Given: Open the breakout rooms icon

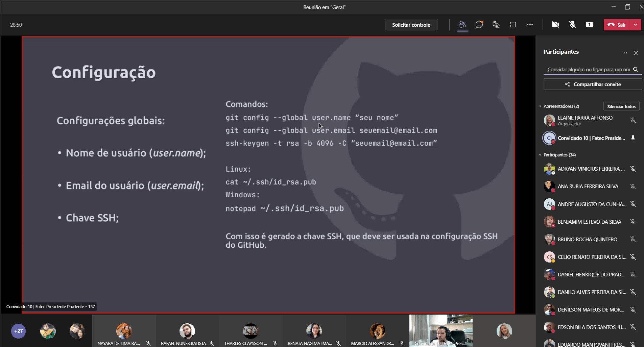Looking at the screenshot, I should point(513,25).
